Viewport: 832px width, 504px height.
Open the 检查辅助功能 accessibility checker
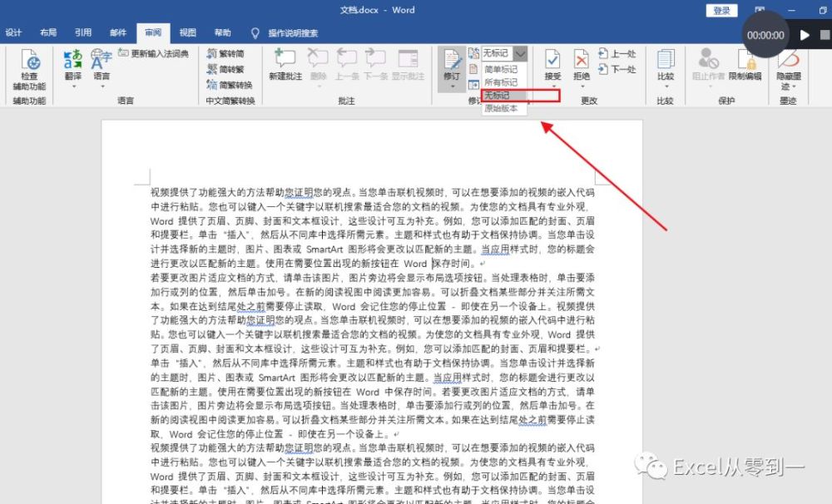[x=29, y=69]
